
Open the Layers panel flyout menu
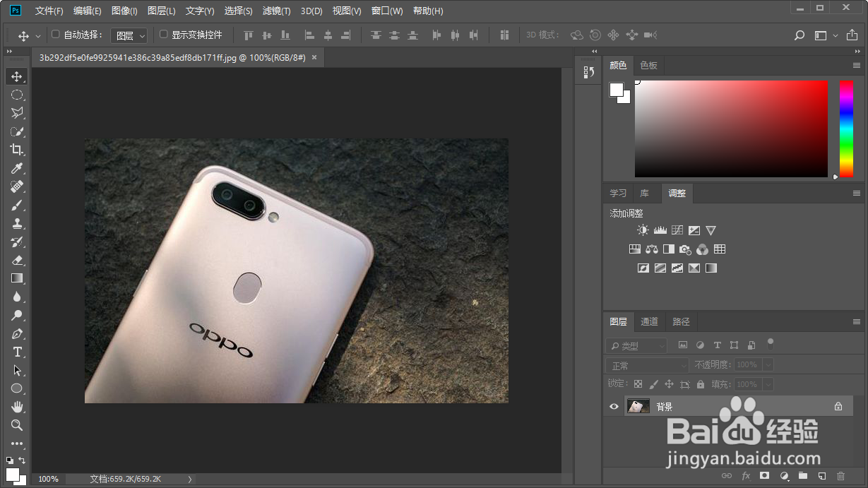click(856, 322)
